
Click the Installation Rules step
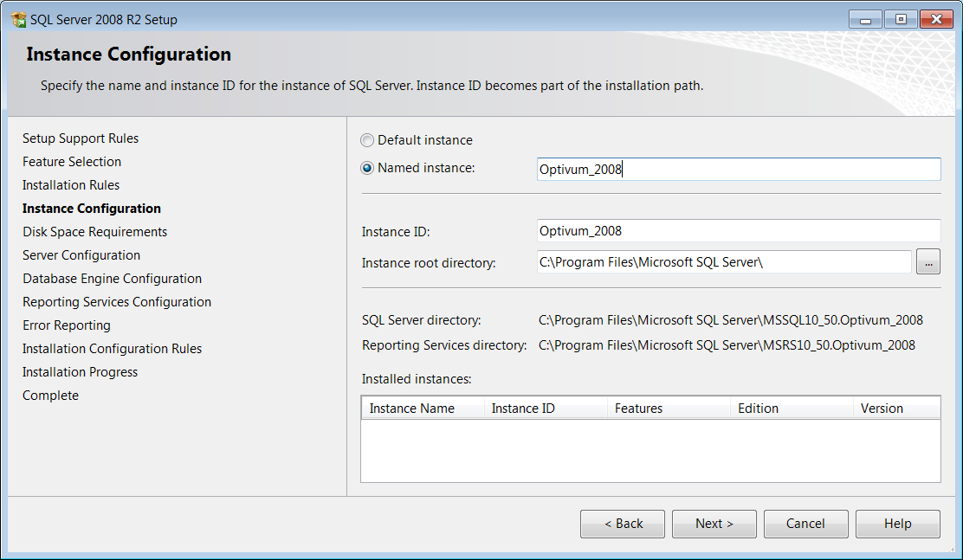coord(71,185)
